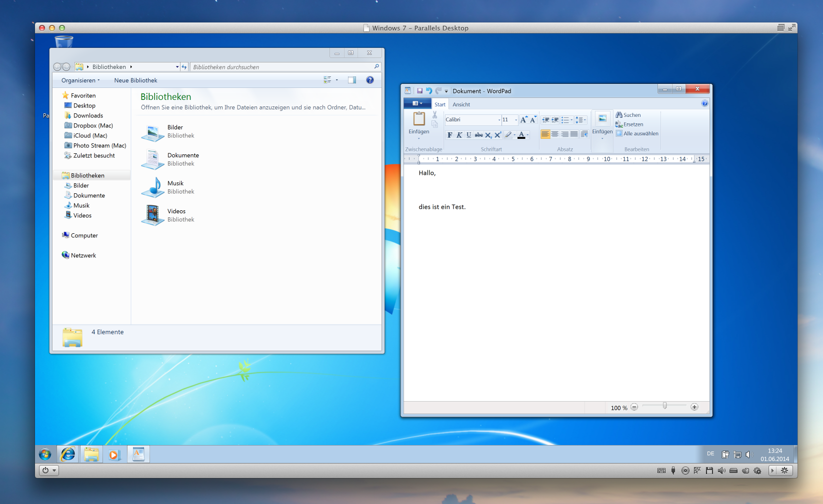Click the Undo arrow in WordPad
Viewport: 823px width, 504px height.
pyautogui.click(x=428, y=91)
